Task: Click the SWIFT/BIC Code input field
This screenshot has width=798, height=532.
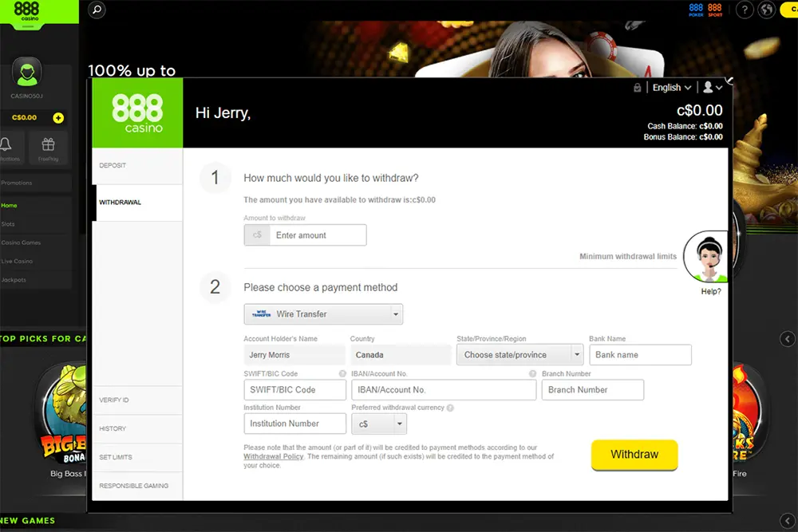Action: tap(294, 390)
